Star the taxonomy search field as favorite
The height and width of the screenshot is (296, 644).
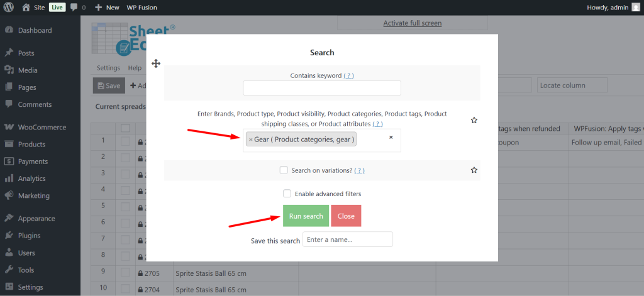(474, 120)
